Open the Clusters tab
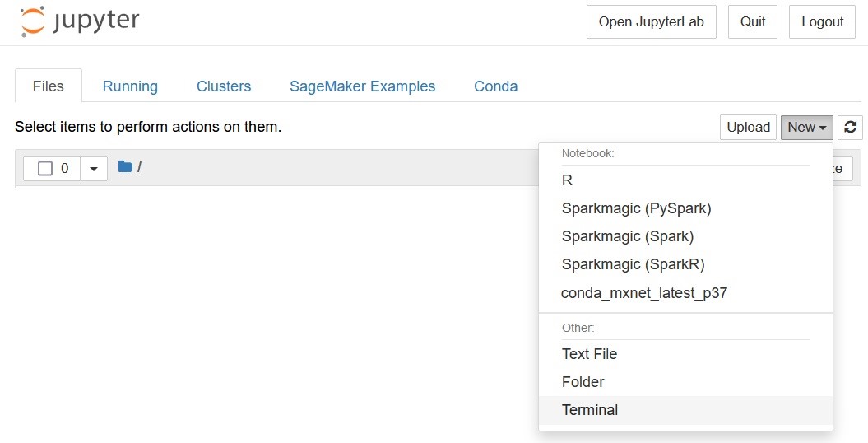This screenshot has height=443, width=868. coord(224,86)
